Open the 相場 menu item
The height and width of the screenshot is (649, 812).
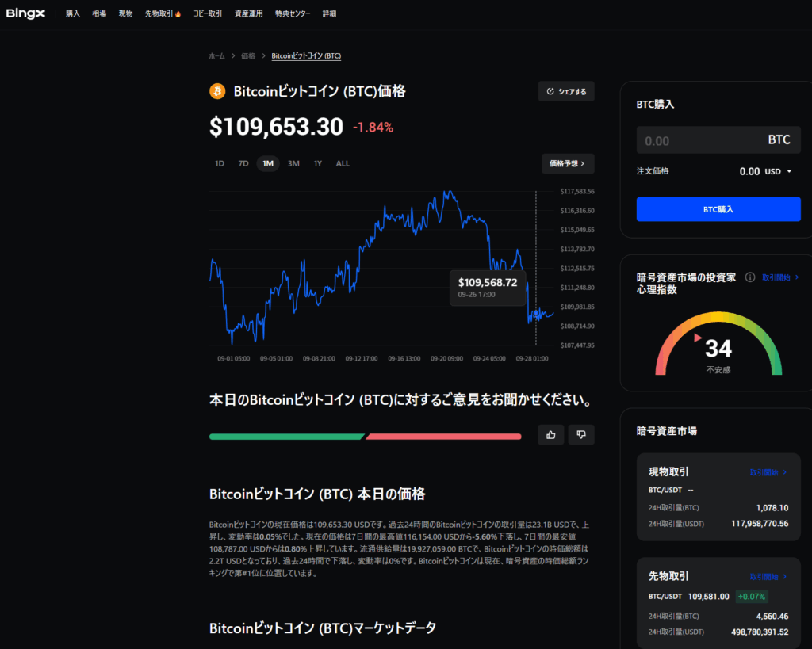click(x=99, y=14)
